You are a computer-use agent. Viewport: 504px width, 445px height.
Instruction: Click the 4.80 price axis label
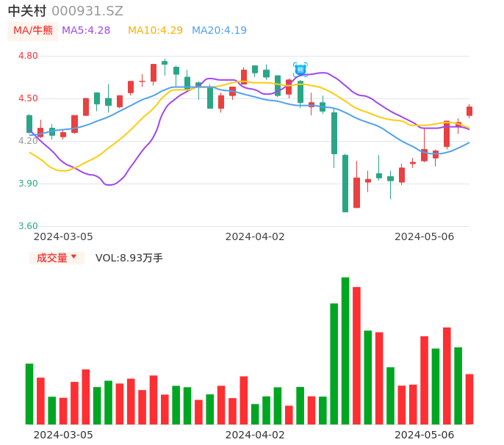point(28,56)
